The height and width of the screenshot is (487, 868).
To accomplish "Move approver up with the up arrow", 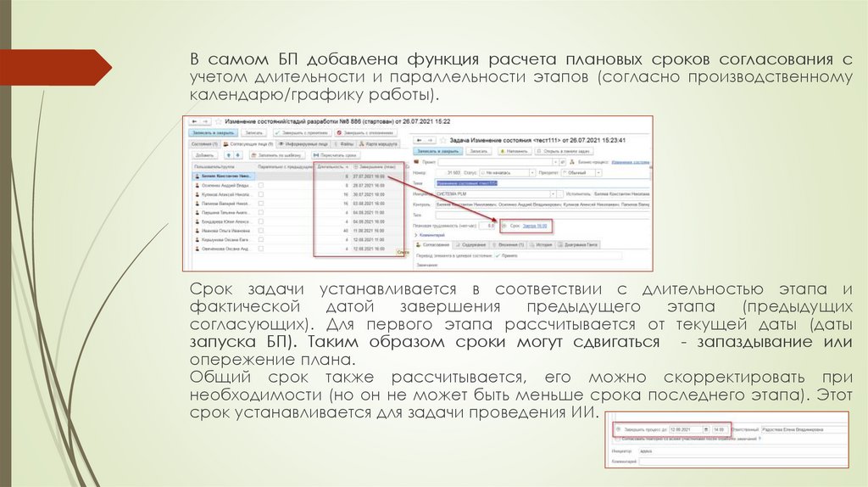I will click(x=229, y=155).
